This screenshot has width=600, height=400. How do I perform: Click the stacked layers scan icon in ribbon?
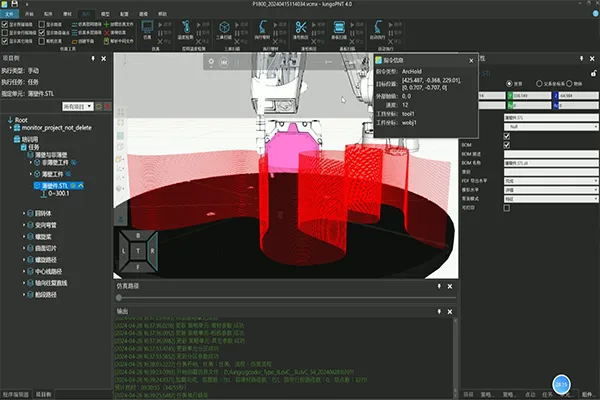click(x=339, y=27)
